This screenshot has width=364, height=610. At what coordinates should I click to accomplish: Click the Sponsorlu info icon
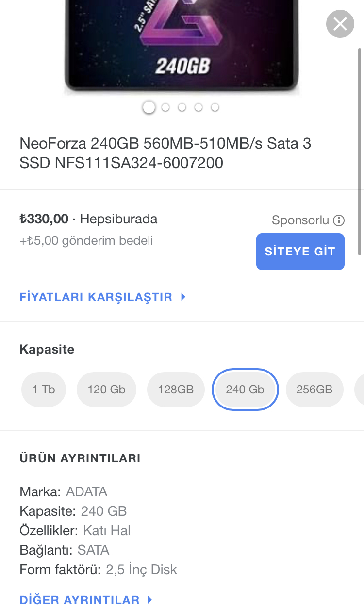[339, 220]
